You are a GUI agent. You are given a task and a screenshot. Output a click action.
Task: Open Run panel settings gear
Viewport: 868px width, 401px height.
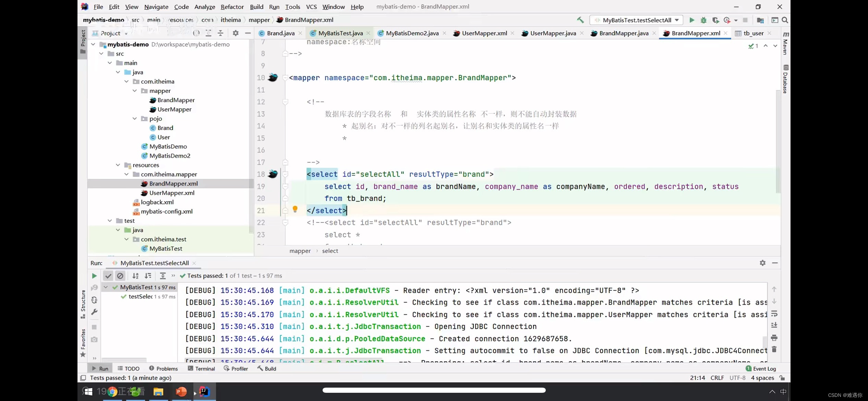coord(762,263)
